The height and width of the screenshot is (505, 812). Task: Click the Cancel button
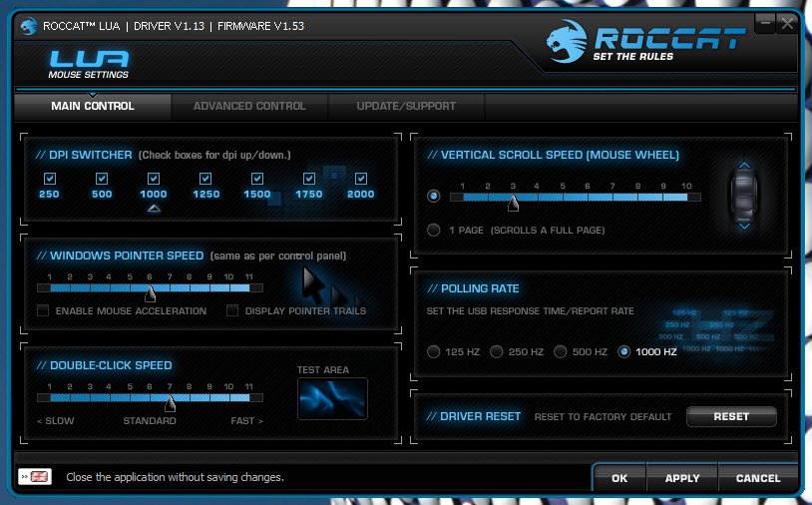tap(758, 478)
